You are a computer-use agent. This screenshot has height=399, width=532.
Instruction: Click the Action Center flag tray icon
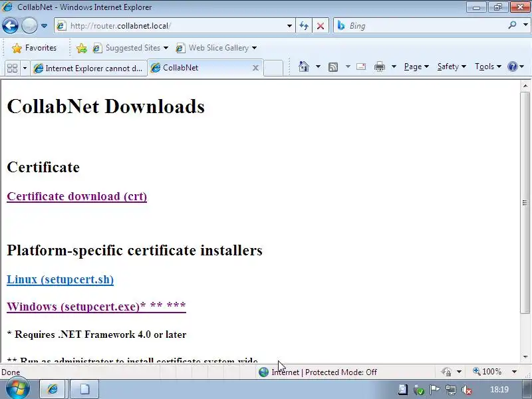click(x=435, y=390)
